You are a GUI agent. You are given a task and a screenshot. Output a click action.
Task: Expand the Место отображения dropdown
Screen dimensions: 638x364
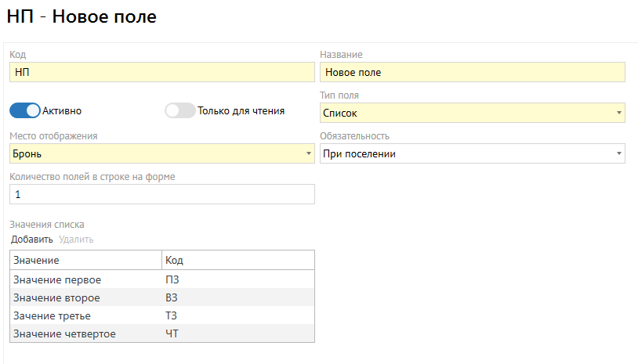(161, 153)
